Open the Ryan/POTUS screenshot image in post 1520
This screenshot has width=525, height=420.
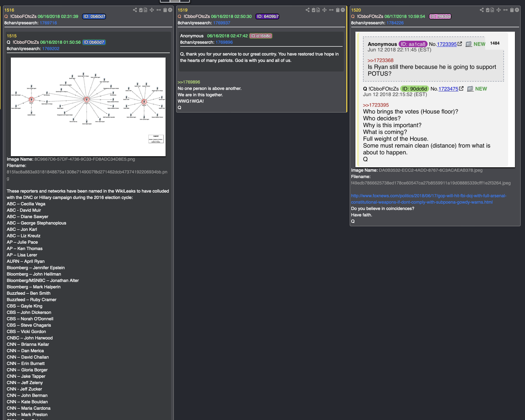coord(435,99)
